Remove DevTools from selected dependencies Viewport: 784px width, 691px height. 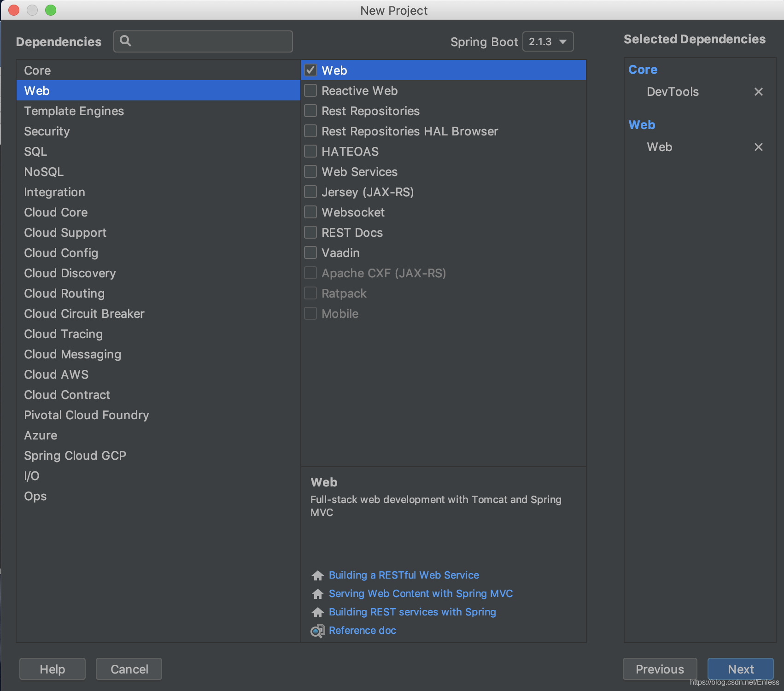tap(758, 92)
